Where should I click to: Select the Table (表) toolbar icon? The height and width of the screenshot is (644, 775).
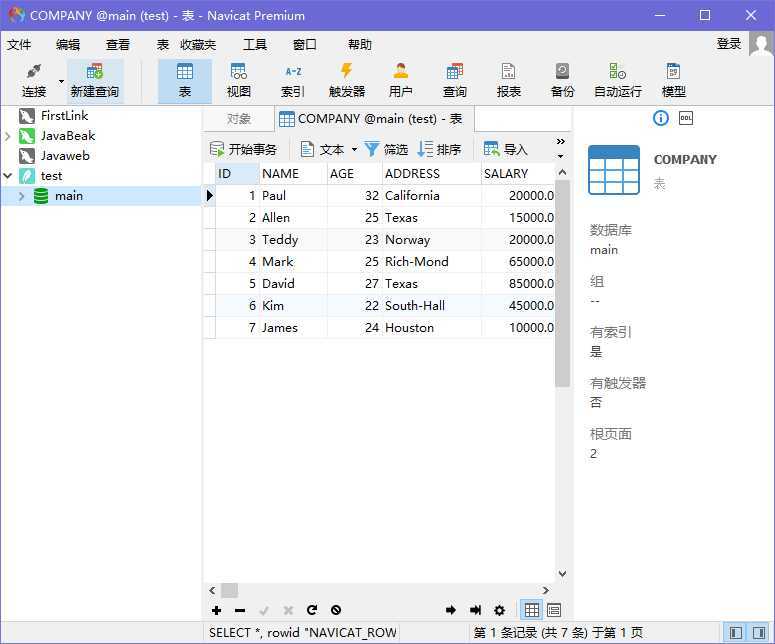(185, 81)
